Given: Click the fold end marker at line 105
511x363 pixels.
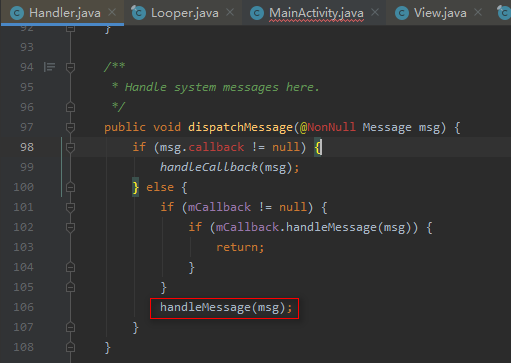Looking at the screenshot, I should [x=70, y=287].
